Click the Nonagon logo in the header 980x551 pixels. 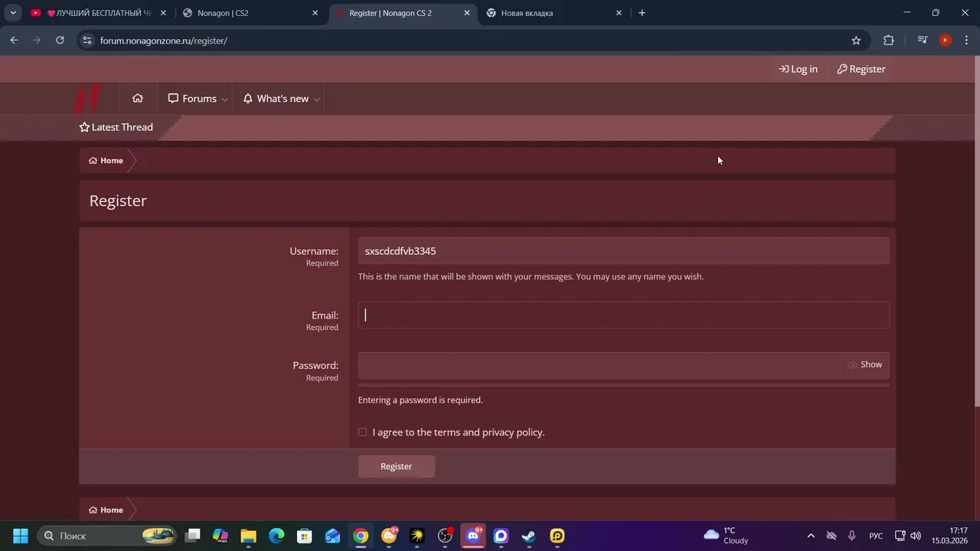point(88,99)
